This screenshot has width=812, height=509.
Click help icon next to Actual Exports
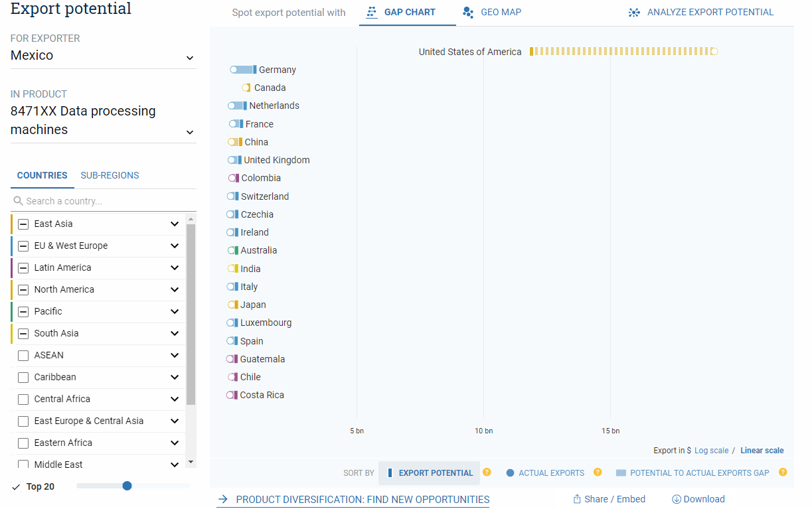coord(598,473)
